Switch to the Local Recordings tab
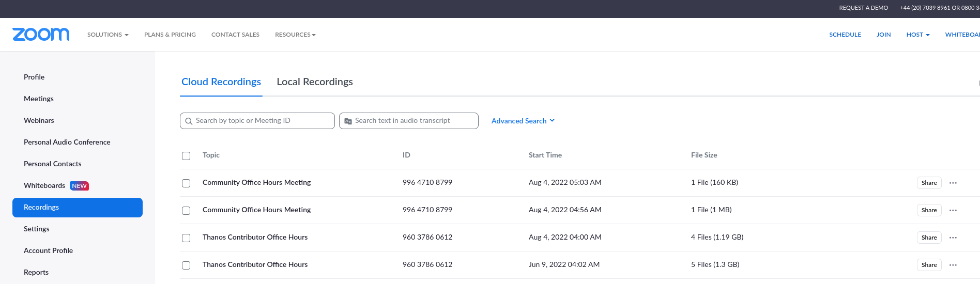 click(314, 82)
